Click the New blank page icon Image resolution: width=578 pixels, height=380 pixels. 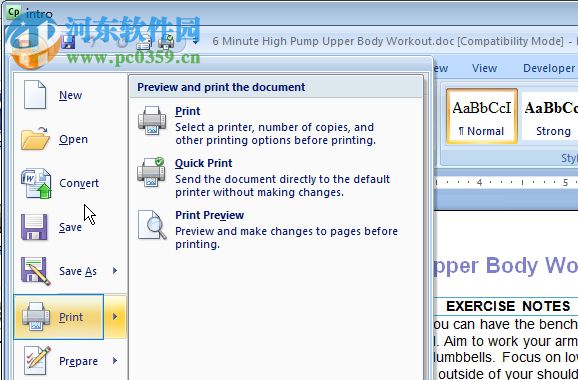[x=35, y=95]
